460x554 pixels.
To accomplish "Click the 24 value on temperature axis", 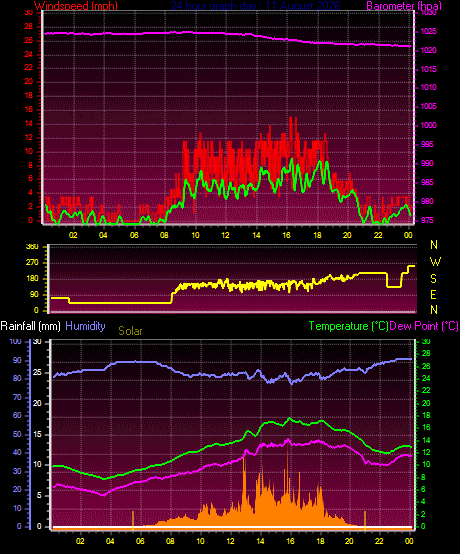I will [x=426, y=378].
